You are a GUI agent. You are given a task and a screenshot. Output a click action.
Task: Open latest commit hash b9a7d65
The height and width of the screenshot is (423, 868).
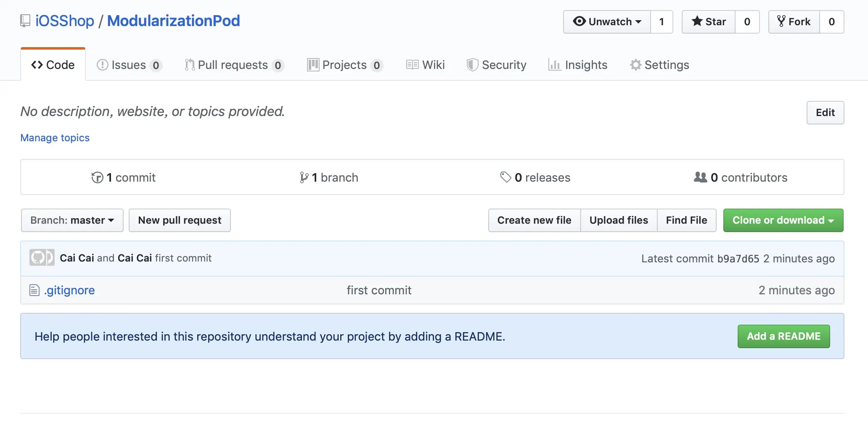(x=738, y=259)
